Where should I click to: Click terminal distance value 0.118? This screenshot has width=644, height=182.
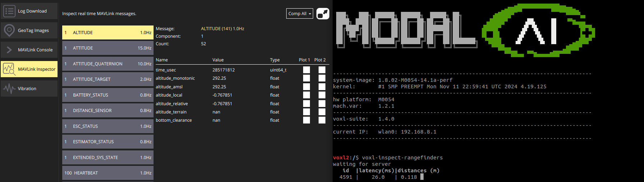tap(409, 177)
